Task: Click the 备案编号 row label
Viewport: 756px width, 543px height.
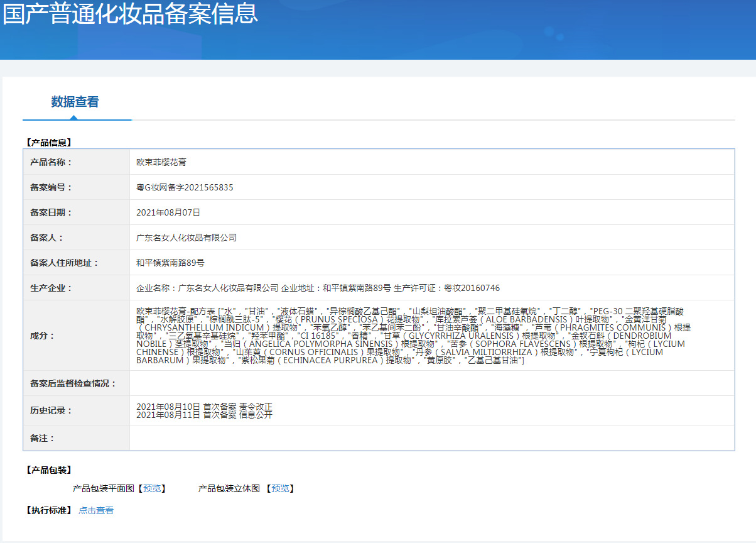Action: [51, 187]
